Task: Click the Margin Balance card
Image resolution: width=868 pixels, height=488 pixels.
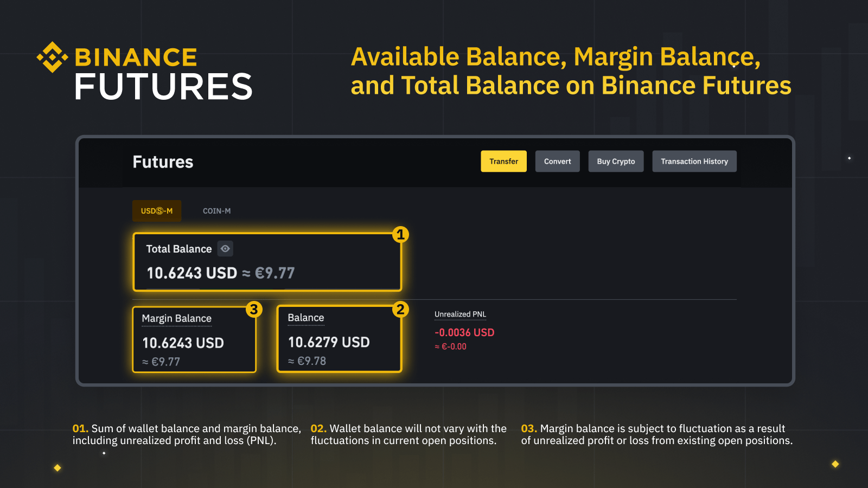Action: [194, 338]
